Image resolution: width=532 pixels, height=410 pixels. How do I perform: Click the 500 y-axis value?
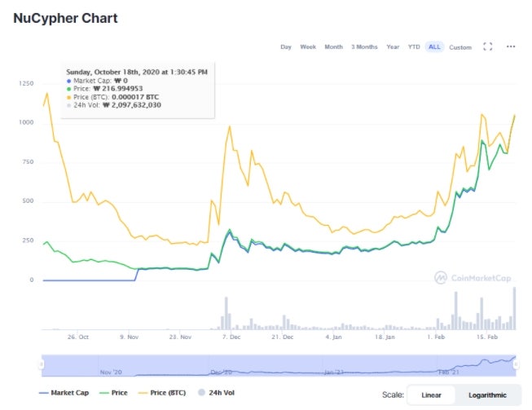[x=28, y=201]
